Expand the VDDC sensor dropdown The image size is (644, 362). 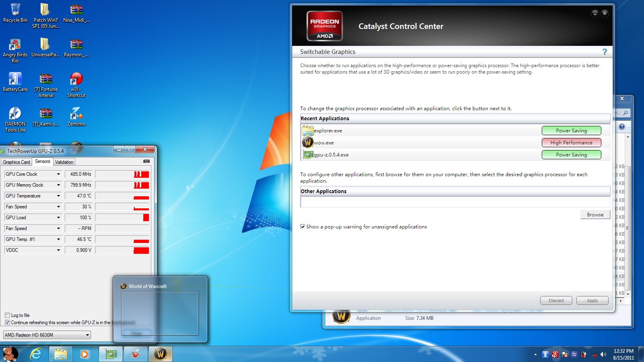click(x=58, y=250)
